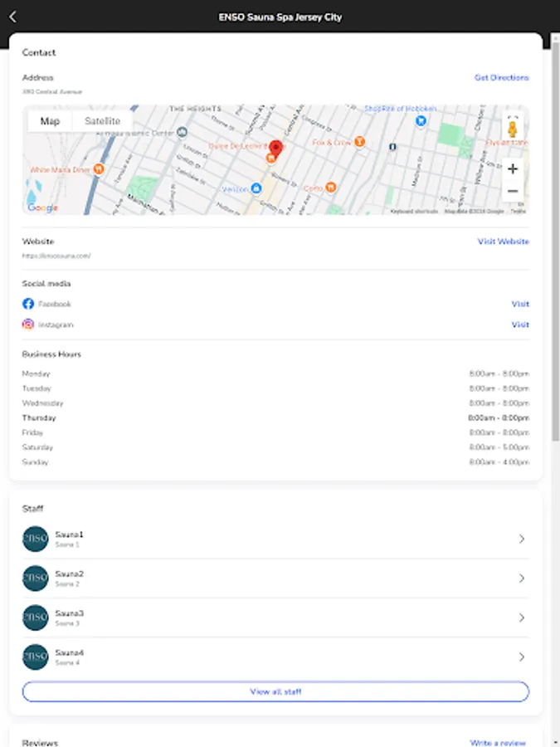Click the Sauna3 staff name

(x=69, y=613)
